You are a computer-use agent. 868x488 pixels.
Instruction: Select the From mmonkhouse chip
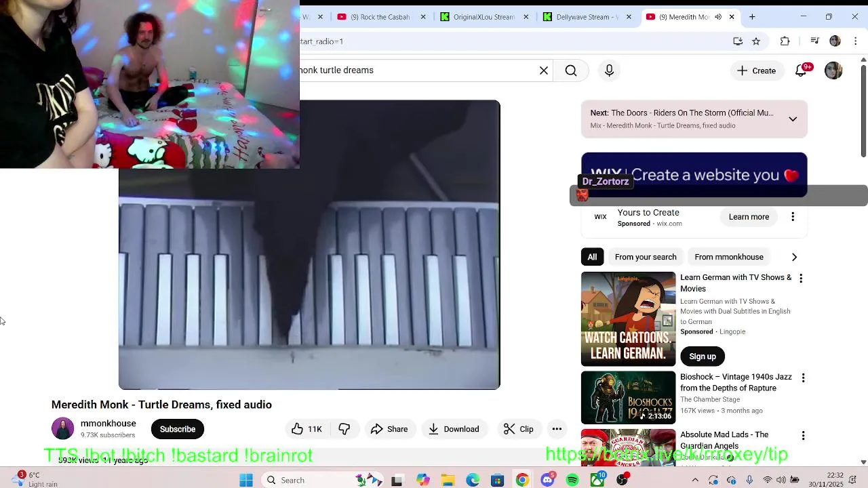pyautogui.click(x=729, y=257)
